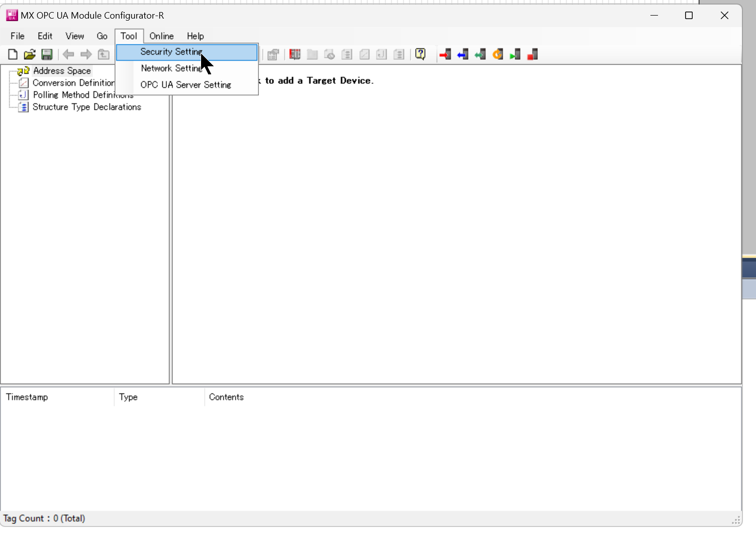
Task: Close the Tool menu
Action: 129,36
